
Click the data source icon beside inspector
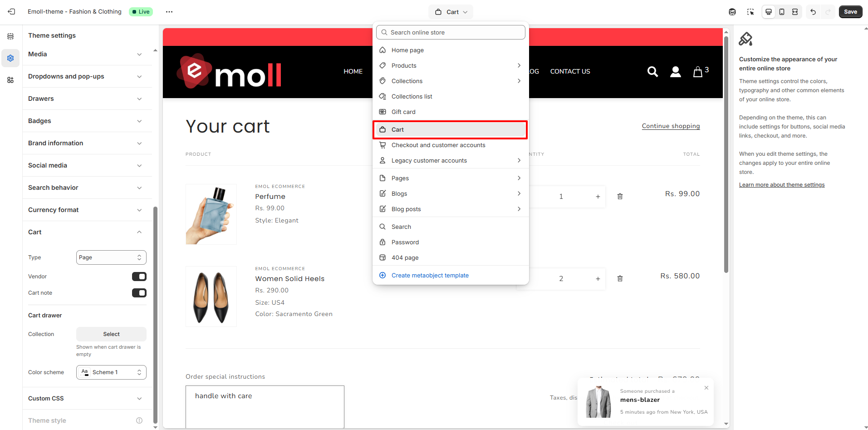(732, 12)
